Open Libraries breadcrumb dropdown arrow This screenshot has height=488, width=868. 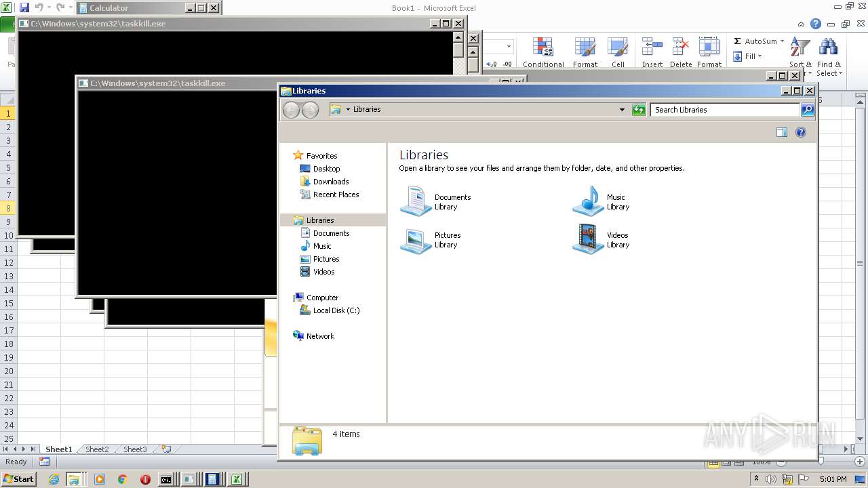click(x=348, y=110)
